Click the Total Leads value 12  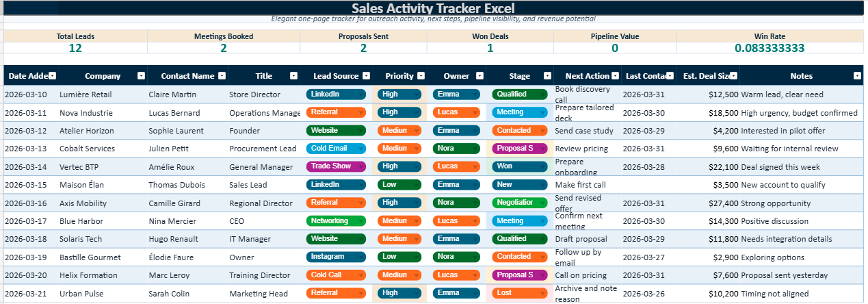(x=75, y=48)
